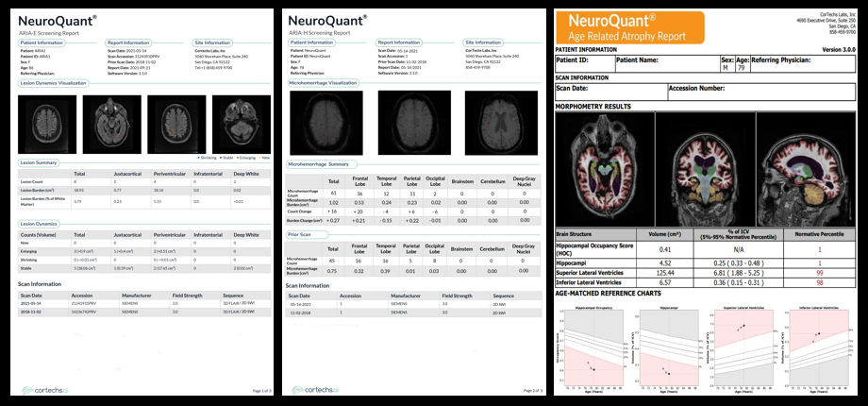868x406 pixels.
Task: Click the Normative Percentile column header
Action: click(818, 234)
